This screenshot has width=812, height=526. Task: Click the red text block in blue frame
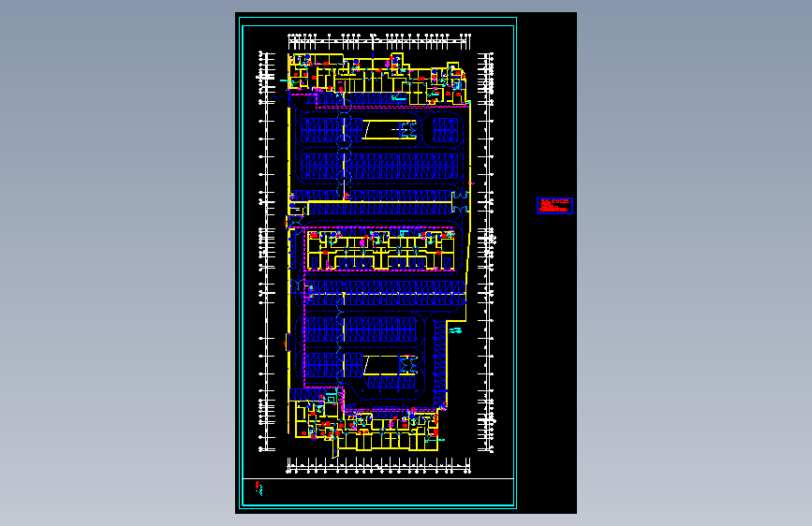tap(554, 206)
